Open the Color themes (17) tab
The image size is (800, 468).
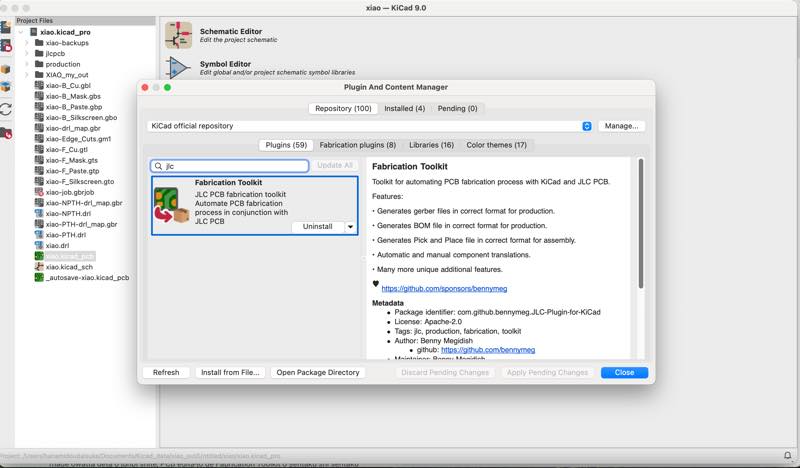496,145
